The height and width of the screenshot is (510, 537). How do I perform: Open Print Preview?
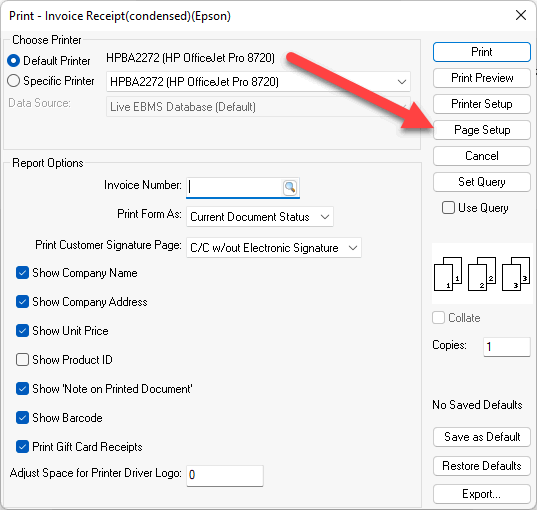coord(482,78)
